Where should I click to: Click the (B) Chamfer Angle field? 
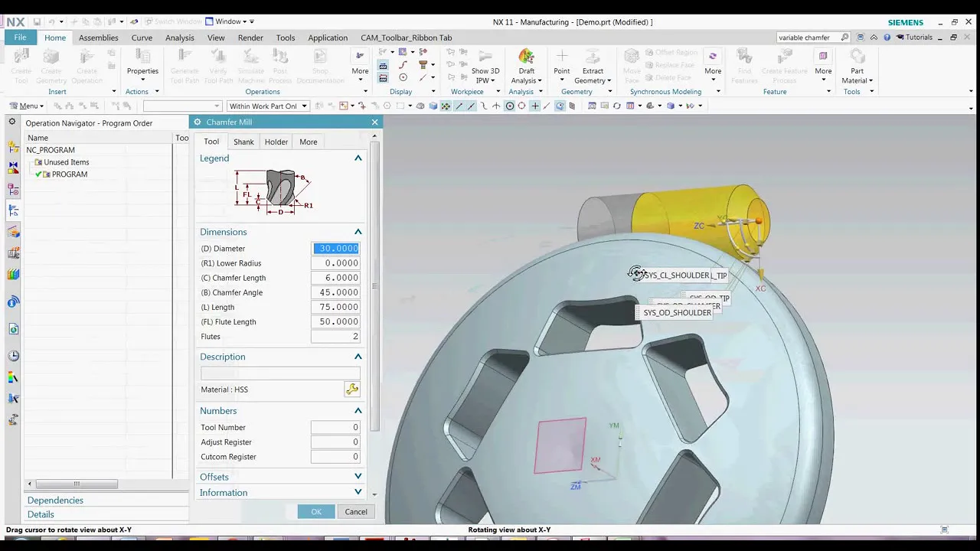click(x=336, y=292)
